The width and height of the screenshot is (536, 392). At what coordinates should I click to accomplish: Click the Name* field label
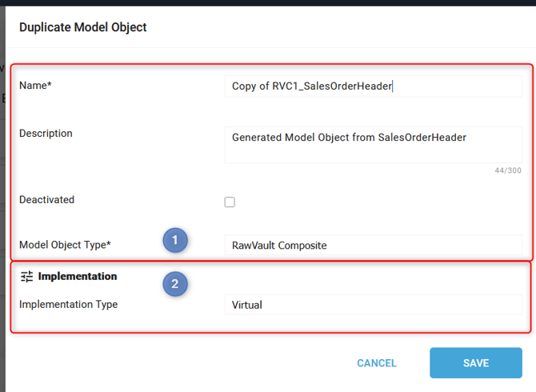[x=35, y=86]
